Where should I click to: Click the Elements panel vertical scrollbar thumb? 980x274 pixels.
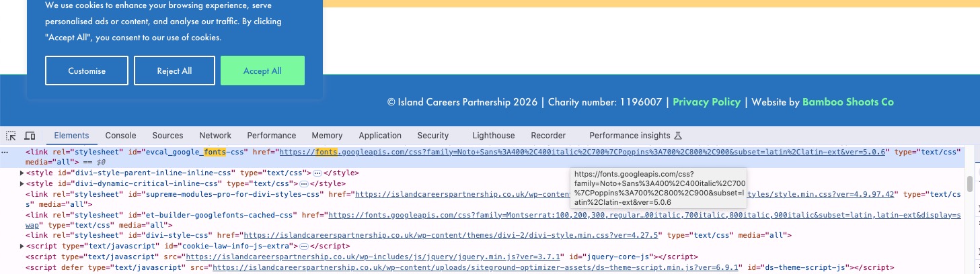click(969, 183)
